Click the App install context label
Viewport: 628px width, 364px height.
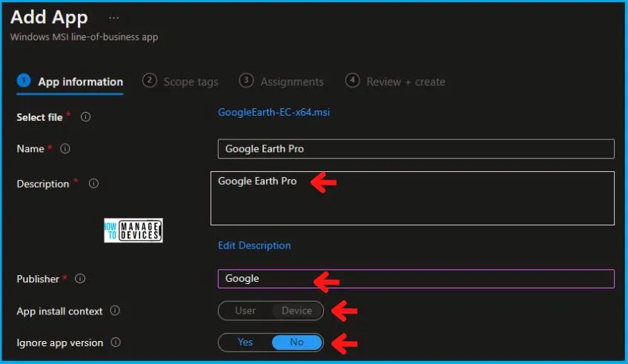59,311
